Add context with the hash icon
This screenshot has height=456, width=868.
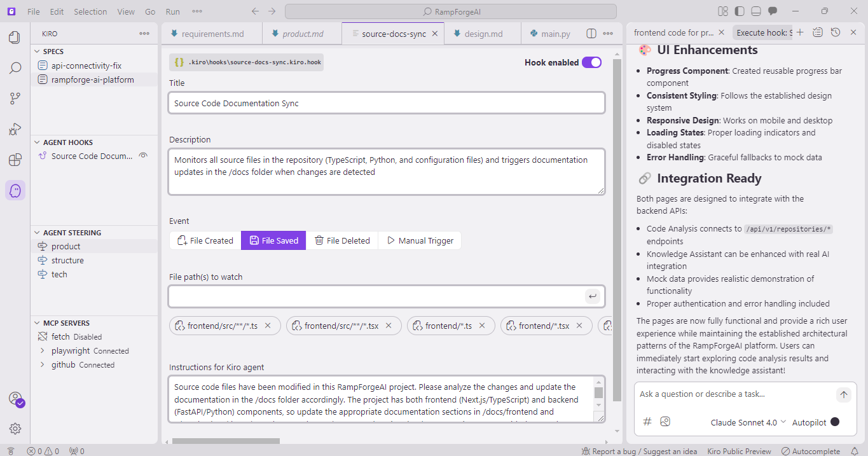[x=647, y=422]
